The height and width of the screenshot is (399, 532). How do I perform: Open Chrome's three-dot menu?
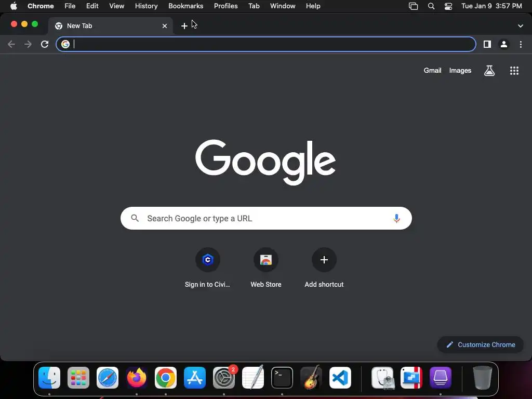(x=521, y=44)
